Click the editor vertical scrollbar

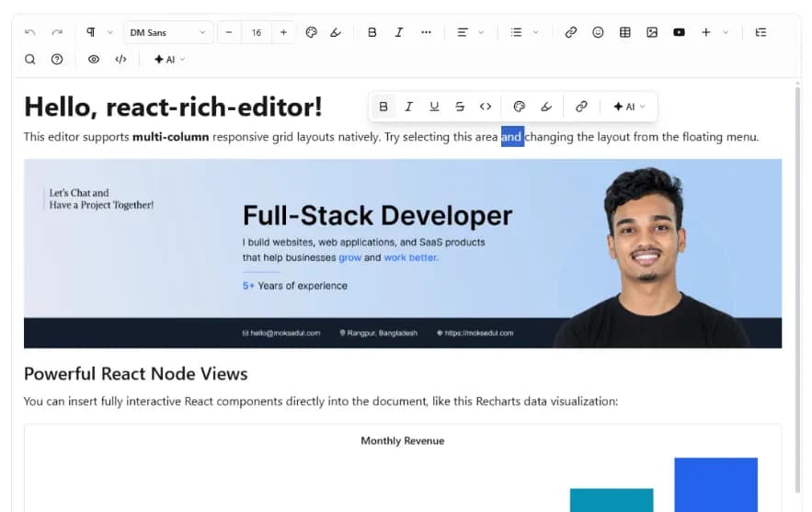tap(797, 290)
